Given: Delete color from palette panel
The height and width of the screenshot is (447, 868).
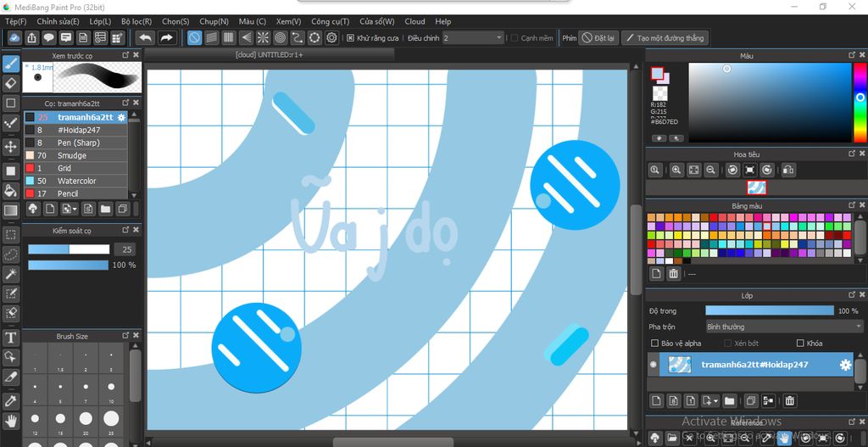Looking at the screenshot, I should (673, 274).
